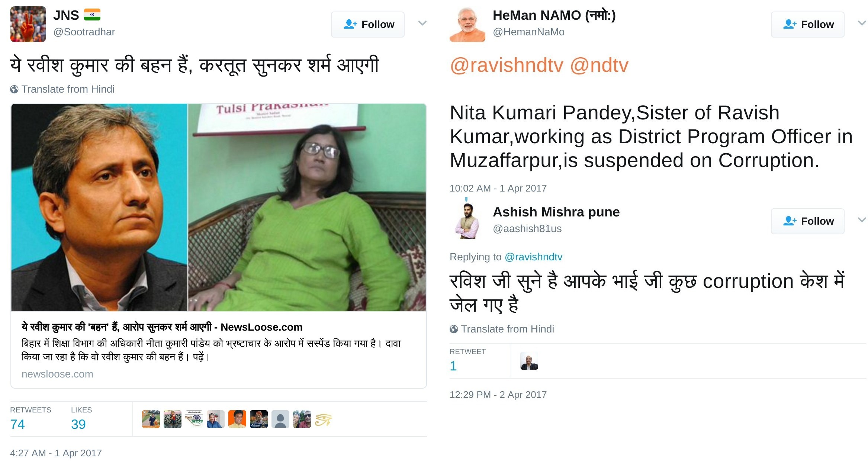Expand options chevron next to Ashish Mishra Follow
Image resolution: width=868 pixels, height=466 pixels.
(x=862, y=220)
